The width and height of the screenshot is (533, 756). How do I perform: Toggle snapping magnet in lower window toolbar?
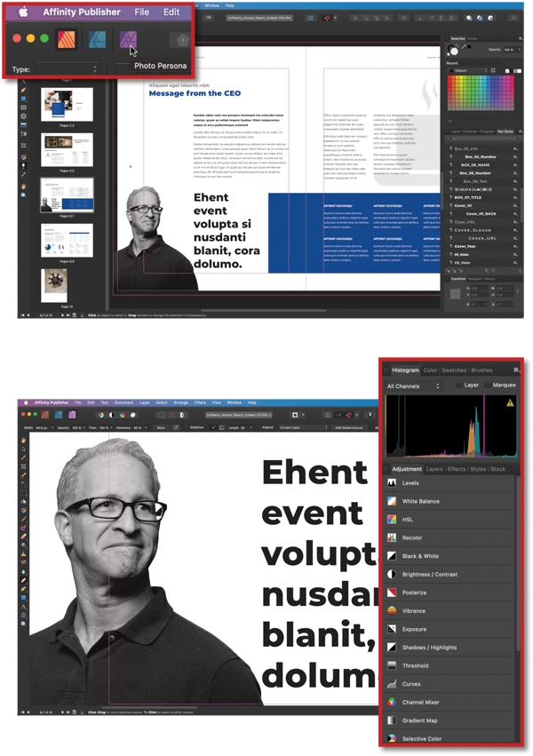349,415
